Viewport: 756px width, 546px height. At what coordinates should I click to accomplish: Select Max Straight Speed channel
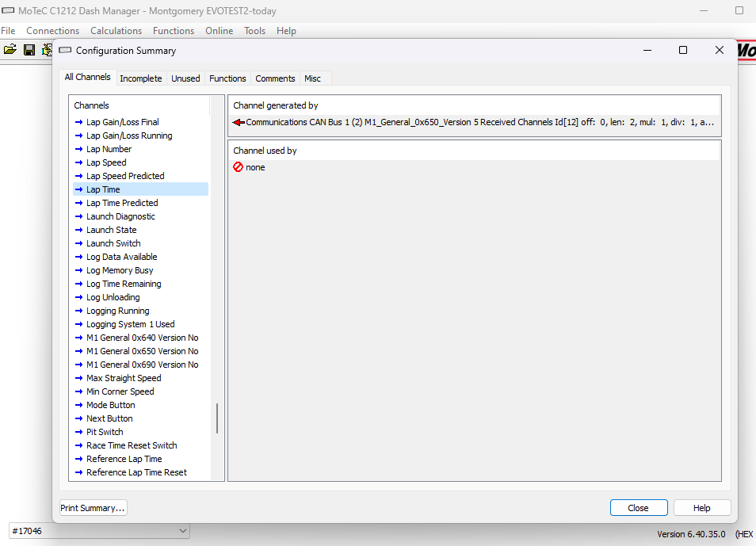point(141,379)
